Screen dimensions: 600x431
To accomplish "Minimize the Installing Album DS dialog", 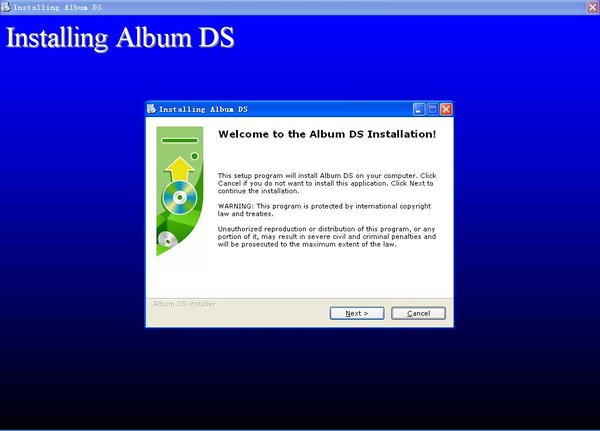I will [x=419, y=109].
